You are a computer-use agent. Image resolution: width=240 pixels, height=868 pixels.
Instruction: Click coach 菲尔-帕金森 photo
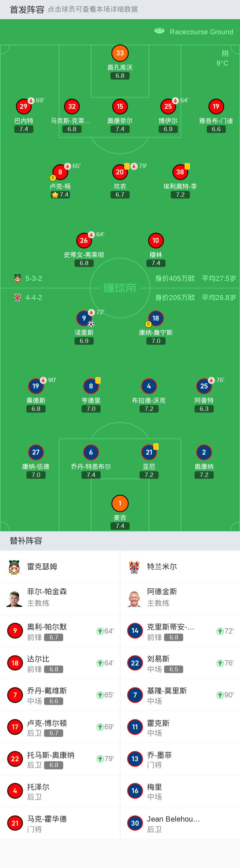[x=14, y=599]
